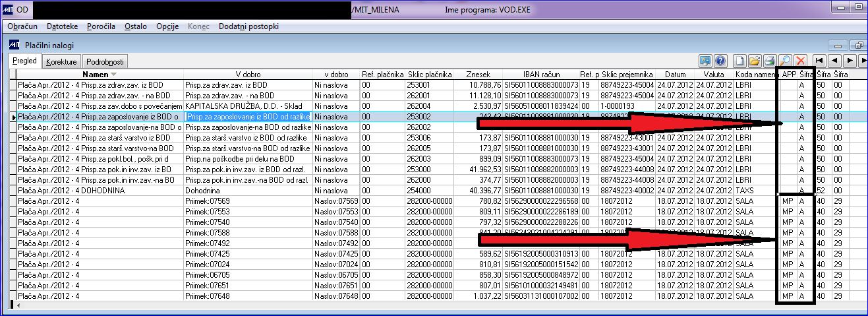Viewport: 868px width, 316px height.
Task: Open the Obračun menu
Action: 22,26
